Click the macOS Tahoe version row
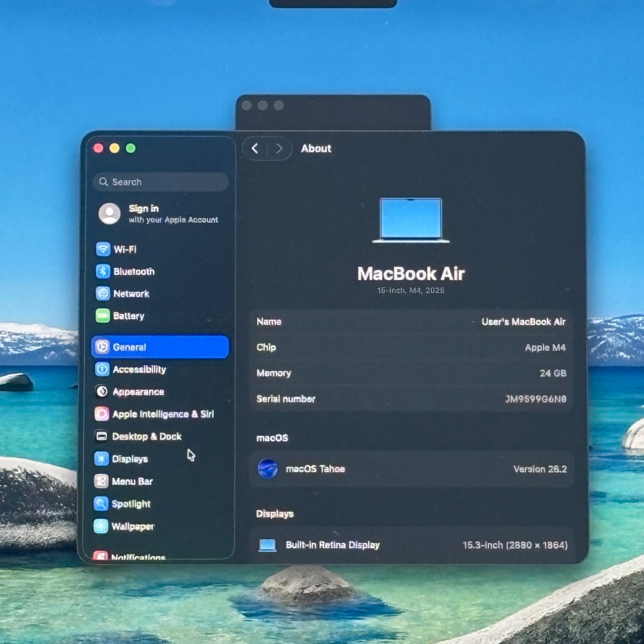The width and height of the screenshot is (644, 644). [x=411, y=469]
